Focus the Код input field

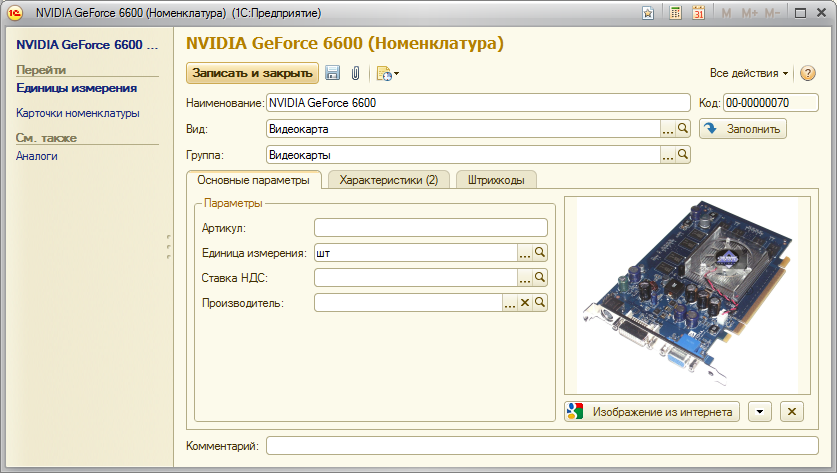click(x=771, y=103)
